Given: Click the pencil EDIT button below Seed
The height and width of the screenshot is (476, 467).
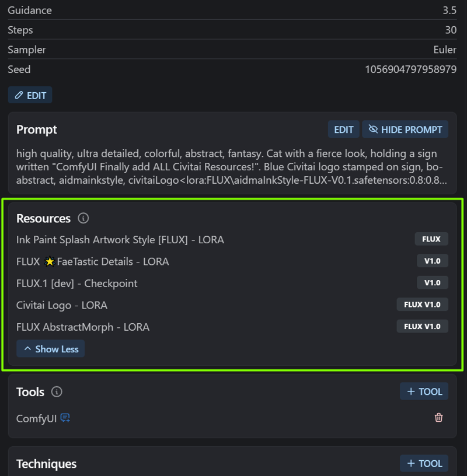Looking at the screenshot, I should [x=30, y=95].
